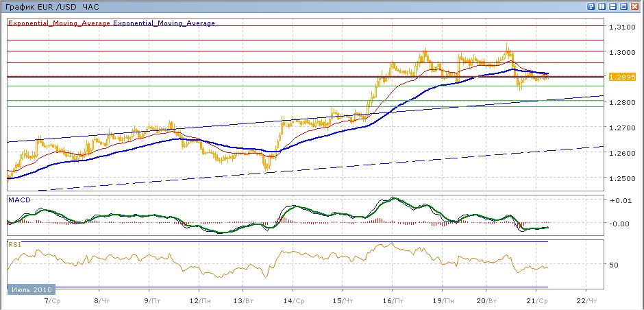Click the -0.00 MACD scale value

(618, 224)
